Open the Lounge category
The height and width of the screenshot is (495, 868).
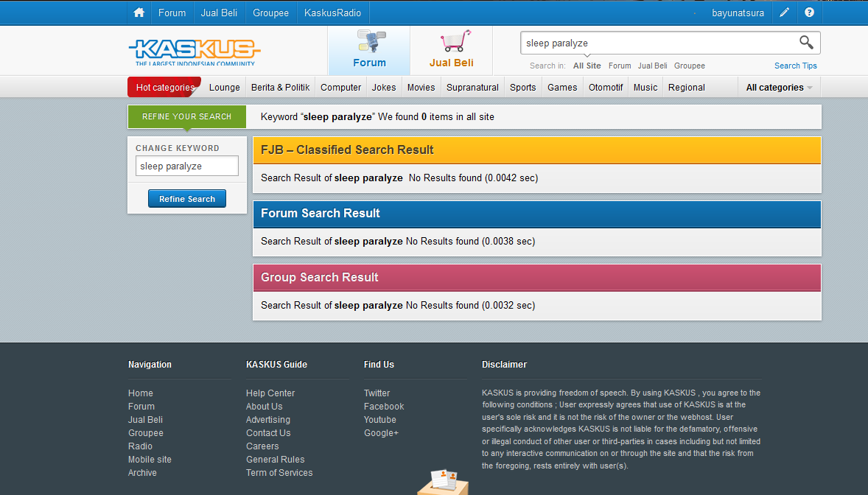coord(224,88)
